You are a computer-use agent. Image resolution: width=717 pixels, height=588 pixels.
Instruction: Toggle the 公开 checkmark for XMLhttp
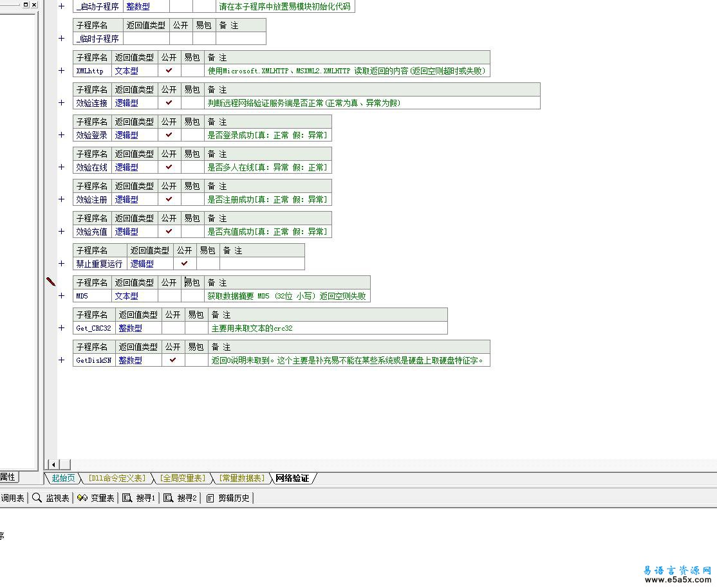[169, 71]
